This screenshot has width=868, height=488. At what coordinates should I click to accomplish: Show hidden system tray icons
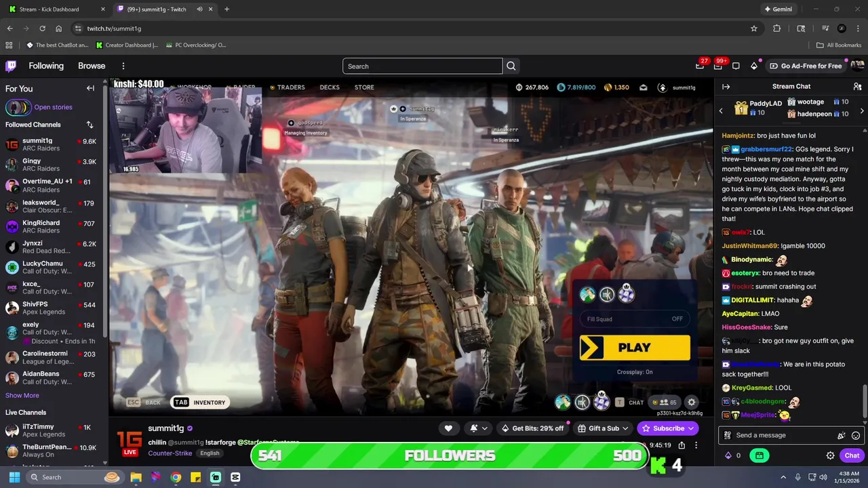[x=783, y=477]
